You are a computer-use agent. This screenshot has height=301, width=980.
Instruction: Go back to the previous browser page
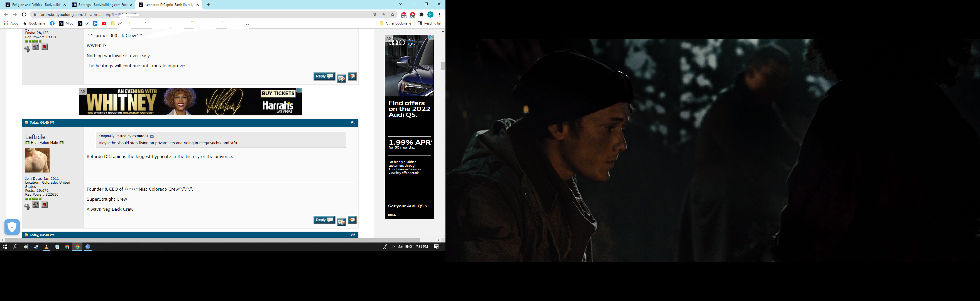pyautogui.click(x=6, y=14)
